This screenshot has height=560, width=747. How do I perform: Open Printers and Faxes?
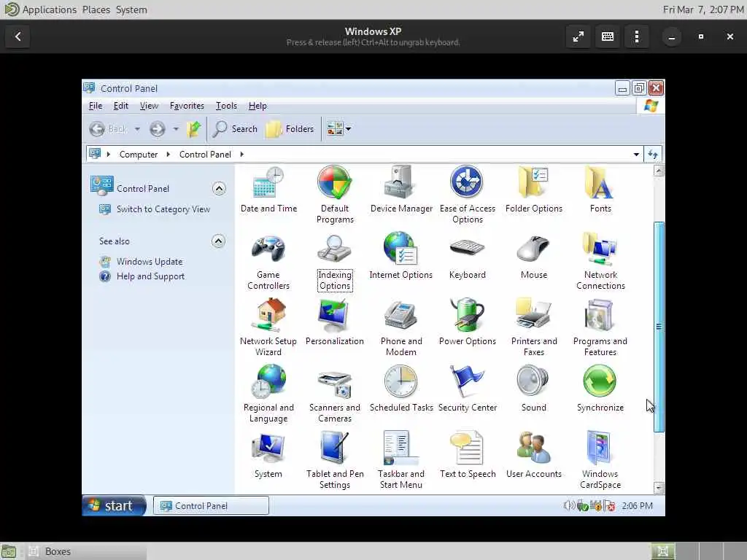[533, 327]
